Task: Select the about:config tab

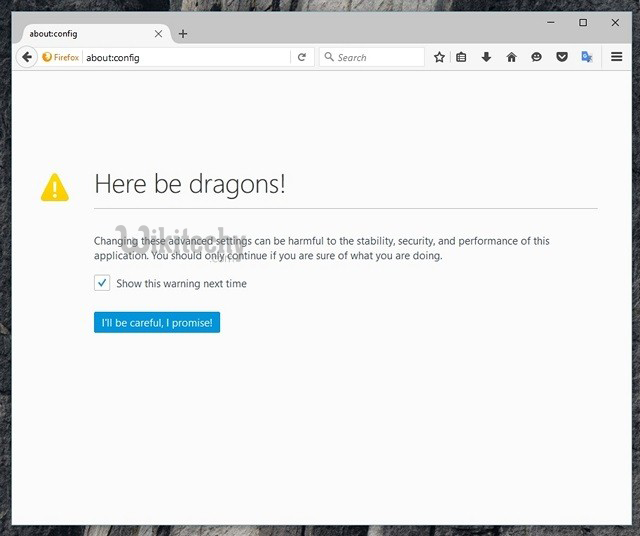Action: pyautogui.click(x=80, y=33)
